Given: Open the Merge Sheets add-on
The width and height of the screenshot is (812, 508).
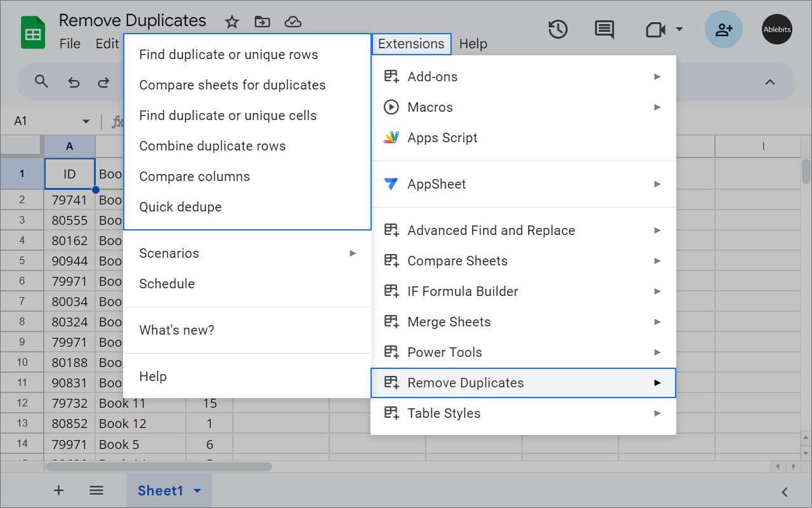Looking at the screenshot, I should [523, 322].
